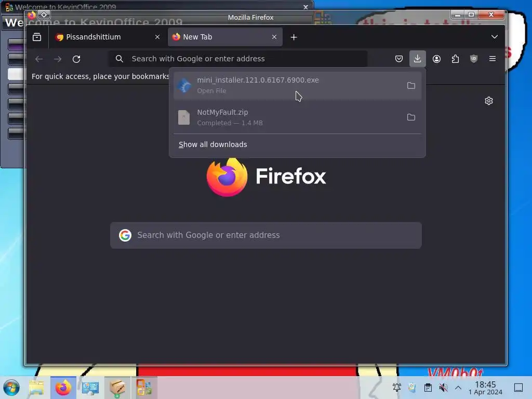Expand the list all tabs chevron
The width and height of the screenshot is (532, 399).
(495, 37)
